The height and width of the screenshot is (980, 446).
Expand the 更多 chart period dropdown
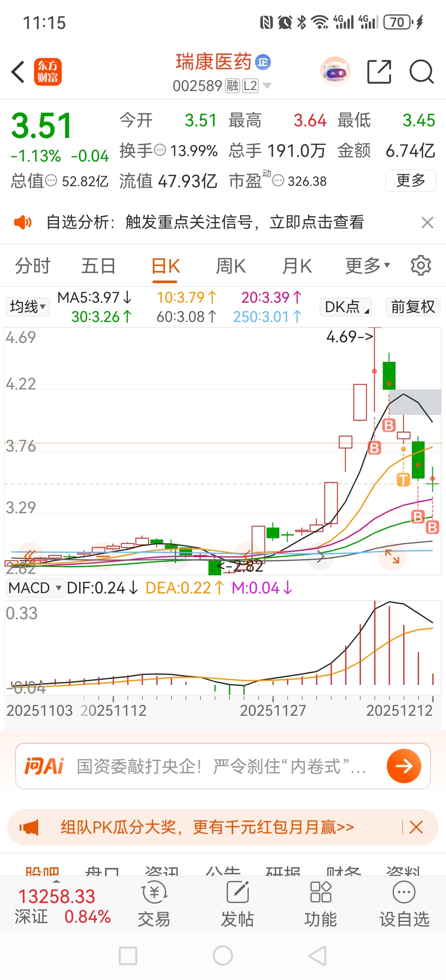point(367,266)
